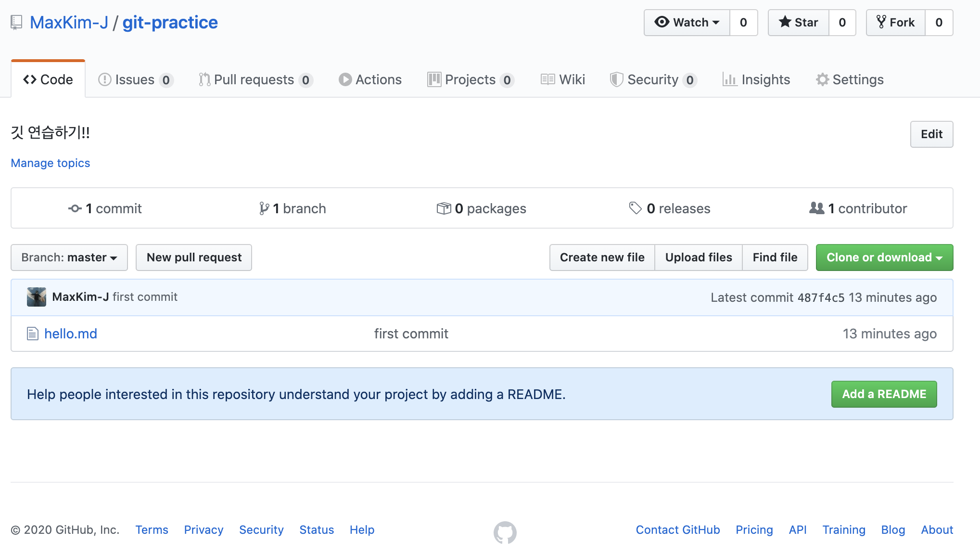The image size is (980, 554).
Task: Click the Fork button
Action: [896, 23]
